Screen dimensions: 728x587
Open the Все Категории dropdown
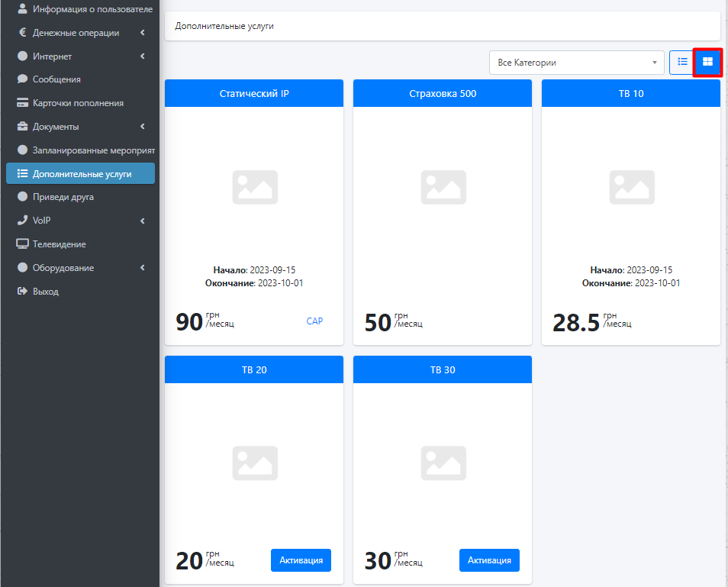point(576,63)
